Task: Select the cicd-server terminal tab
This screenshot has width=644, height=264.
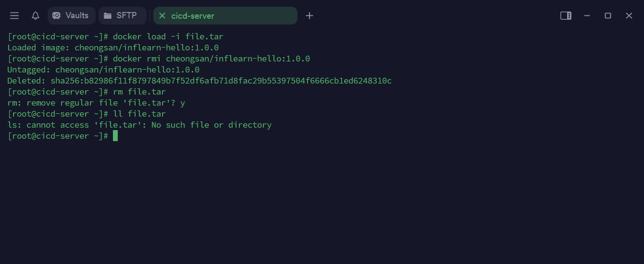Action: pos(226,16)
